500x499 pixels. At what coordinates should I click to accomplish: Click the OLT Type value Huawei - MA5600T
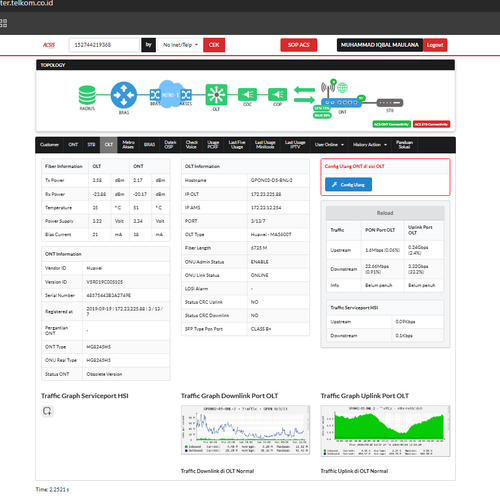click(271, 235)
